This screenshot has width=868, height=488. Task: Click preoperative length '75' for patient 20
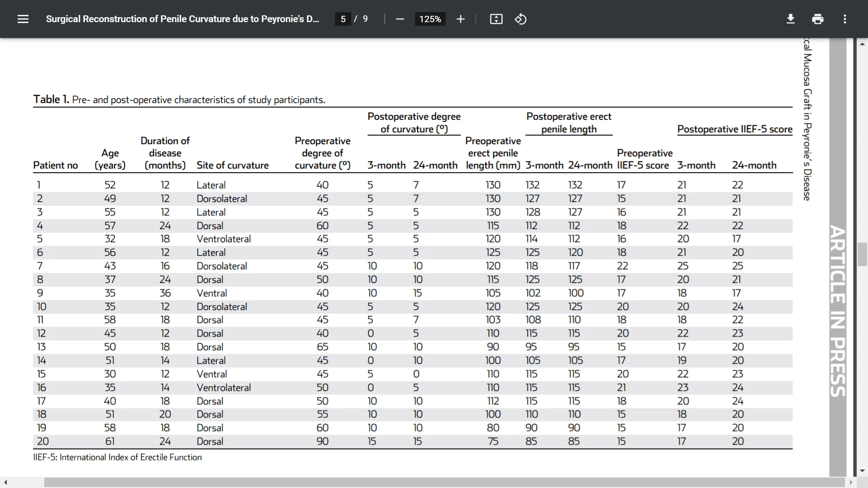(x=493, y=441)
